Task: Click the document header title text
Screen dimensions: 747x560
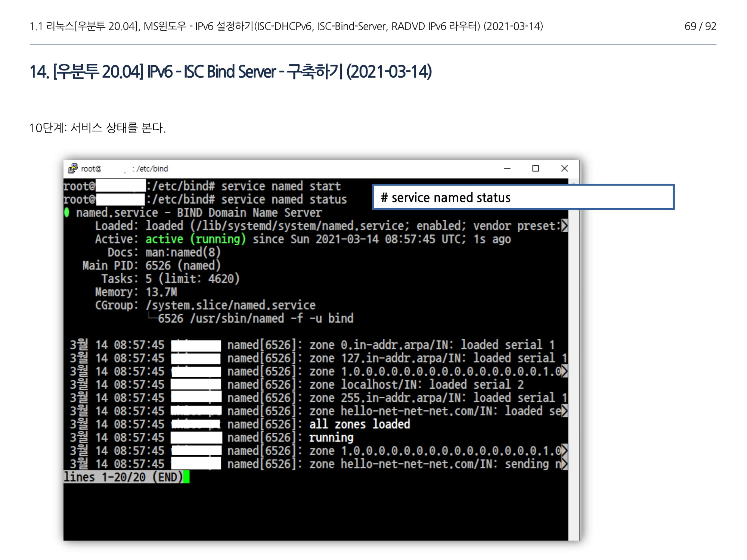Action: coord(286,26)
